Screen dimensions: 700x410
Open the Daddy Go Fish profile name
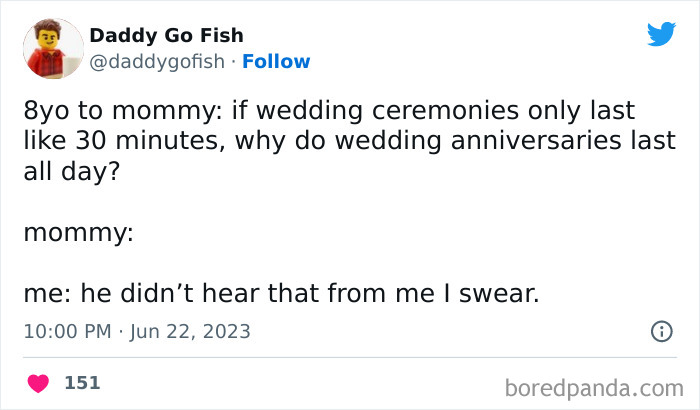click(x=166, y=36)
